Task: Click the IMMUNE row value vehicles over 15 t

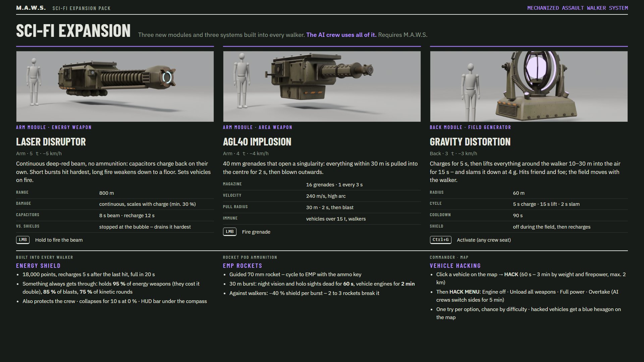Action: click(336, 219)
